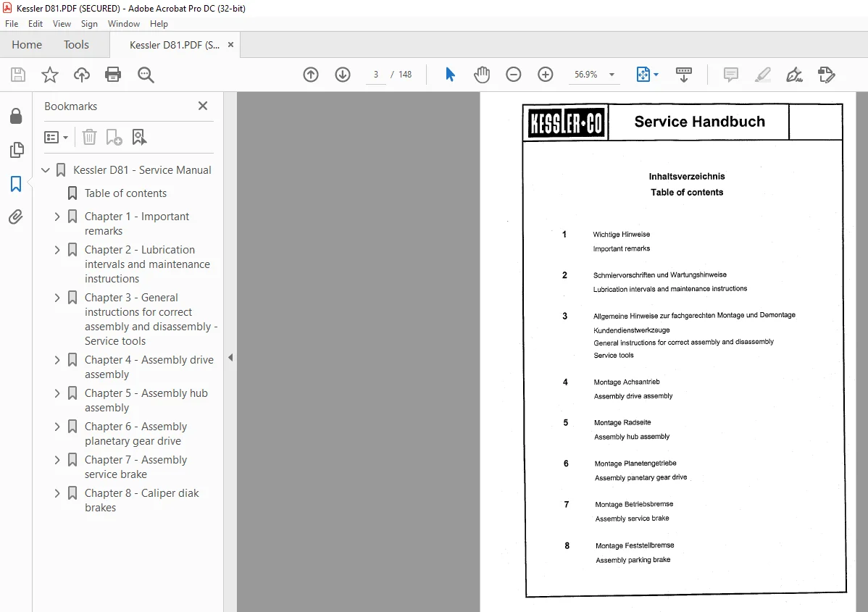Jump to Chapter 3 - General instructions bookmark
The image size is (868, 612).
pos(151,319)
